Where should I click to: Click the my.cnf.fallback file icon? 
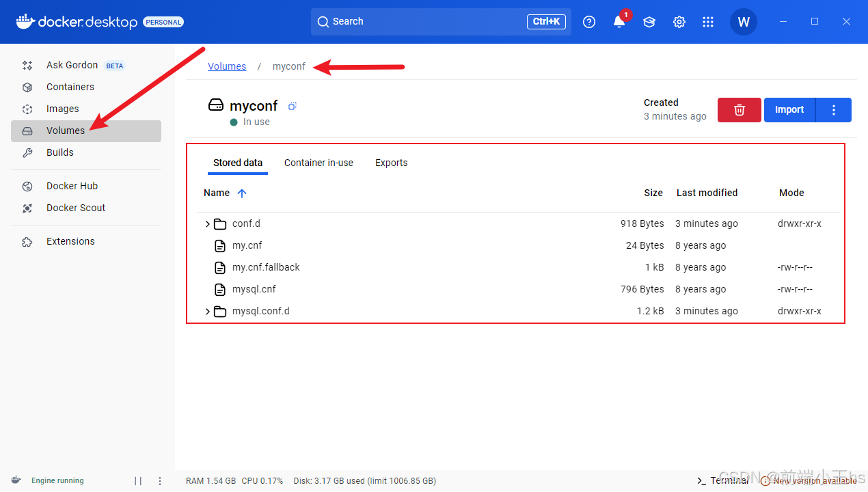(x=219, y=268)
